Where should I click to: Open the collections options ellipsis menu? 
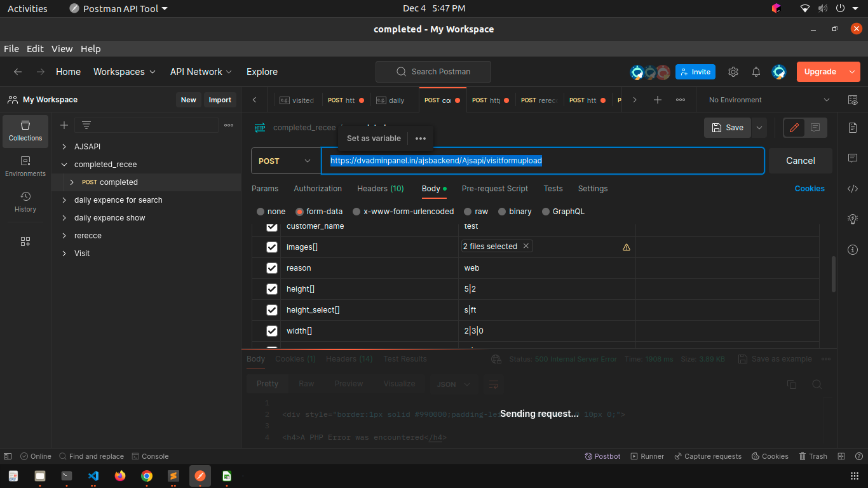click(x=229, y=125)
